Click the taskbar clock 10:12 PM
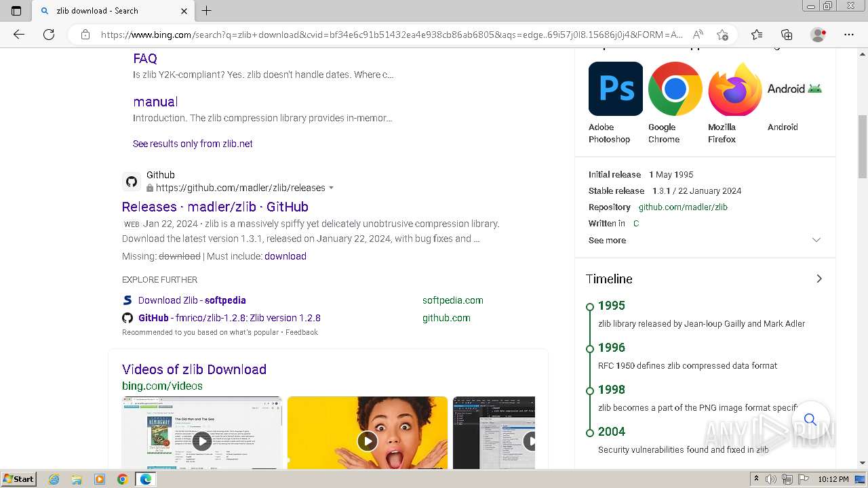868x488 pixels. coord(833,479)
